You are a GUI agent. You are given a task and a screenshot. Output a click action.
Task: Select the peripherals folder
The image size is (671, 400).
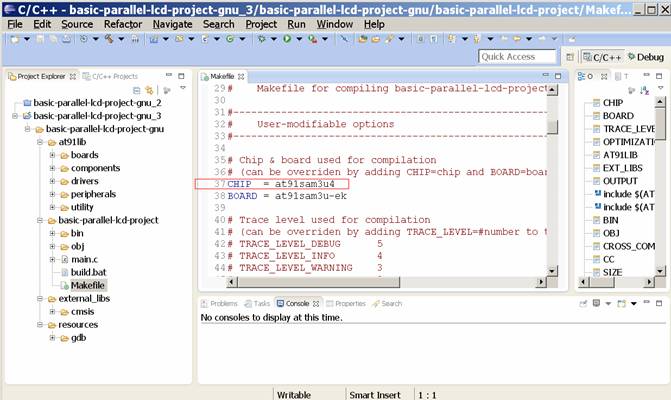pyautogui.click(x=93, y=194)
